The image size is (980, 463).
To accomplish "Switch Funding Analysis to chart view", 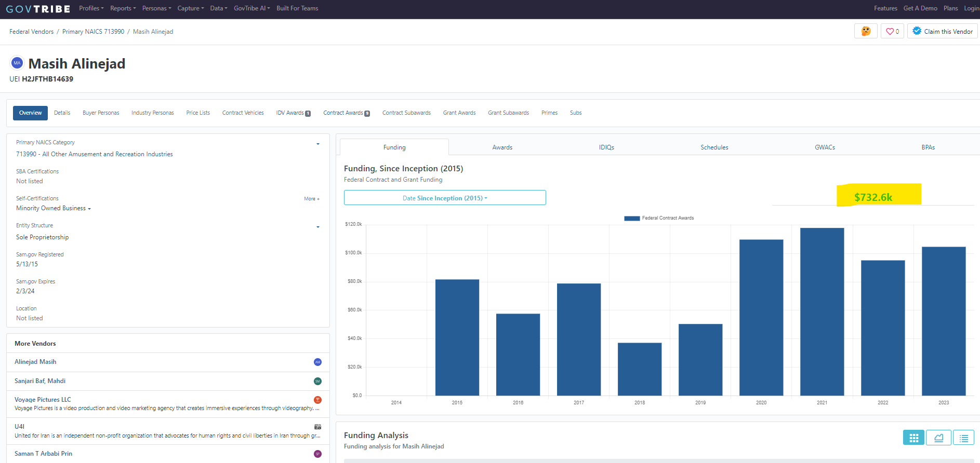I will [x=938, y=438].
